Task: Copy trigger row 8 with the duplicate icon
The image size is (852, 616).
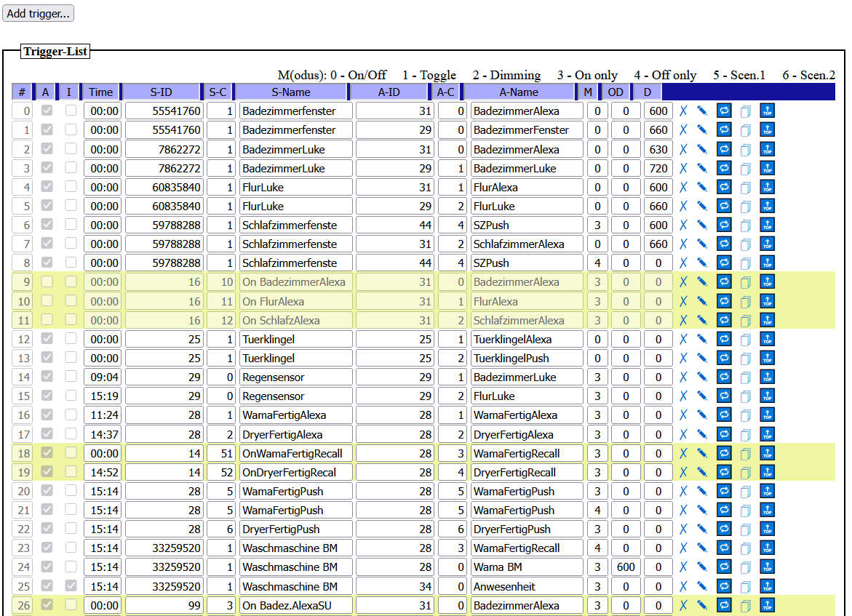Action: 745,263
